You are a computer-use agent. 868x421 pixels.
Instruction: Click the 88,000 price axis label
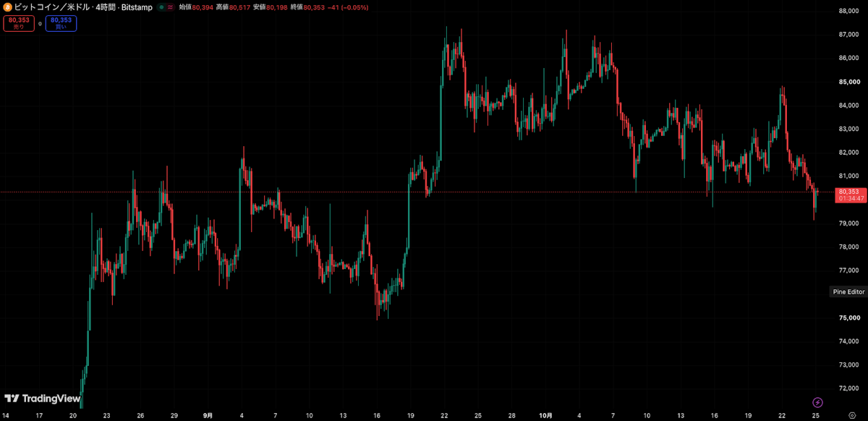pyautogui.click(x=848, y=11)
